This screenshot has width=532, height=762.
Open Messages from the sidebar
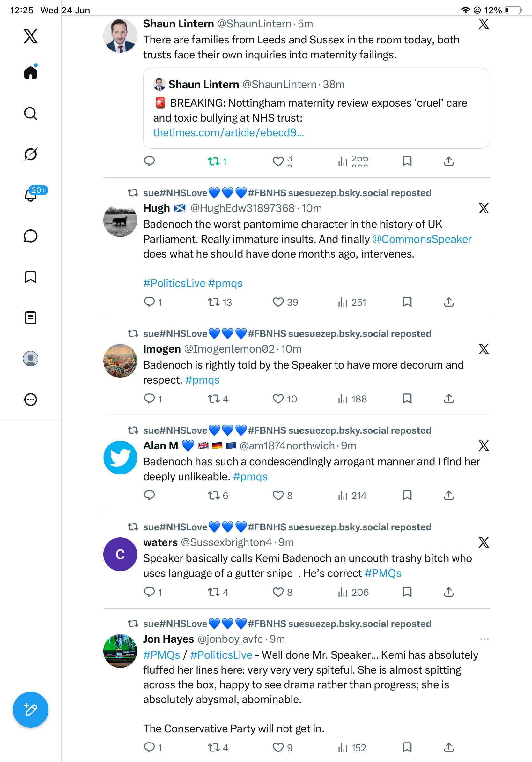pyautogui.click(x=31, y=236)
